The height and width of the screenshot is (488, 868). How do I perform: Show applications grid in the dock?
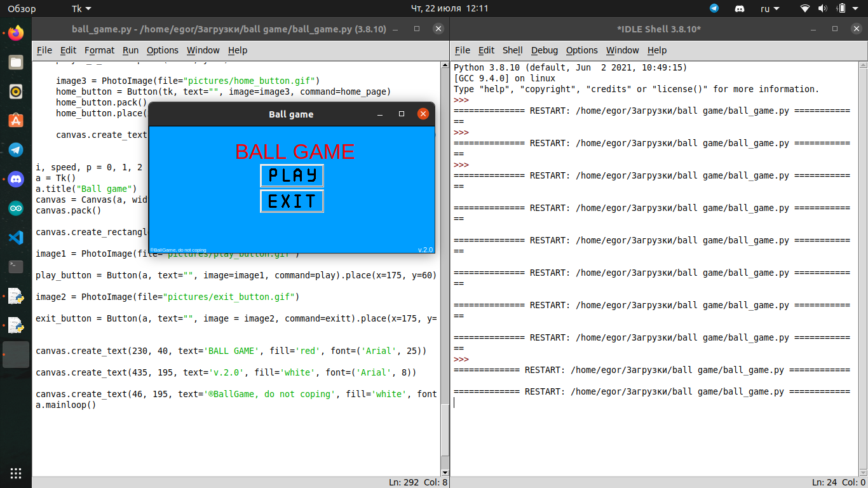pyautogui.click(x=16, y=473)
